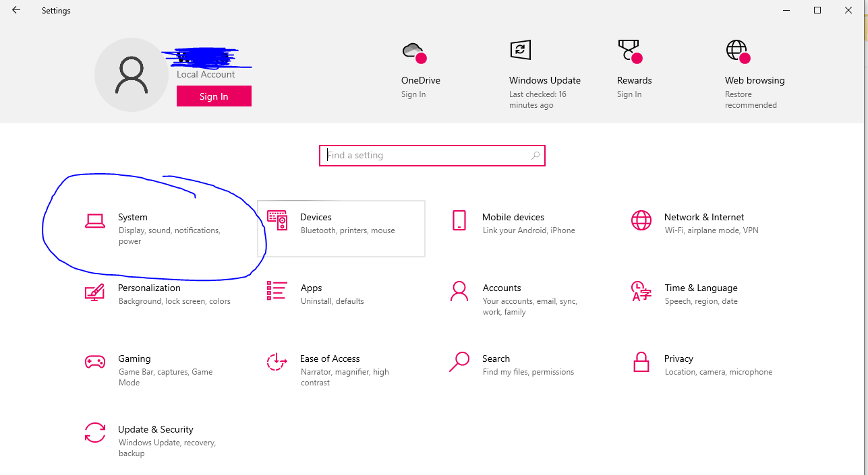
Task: Select Update & Security label
Action: 156,429
